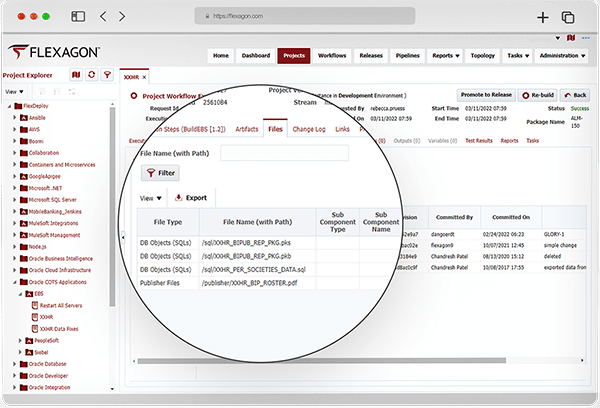Image resolution: width=600 pixels, height=408 pixels.
Task: Collapse Oracle COTS Applications folder
Action: point(15,282)
